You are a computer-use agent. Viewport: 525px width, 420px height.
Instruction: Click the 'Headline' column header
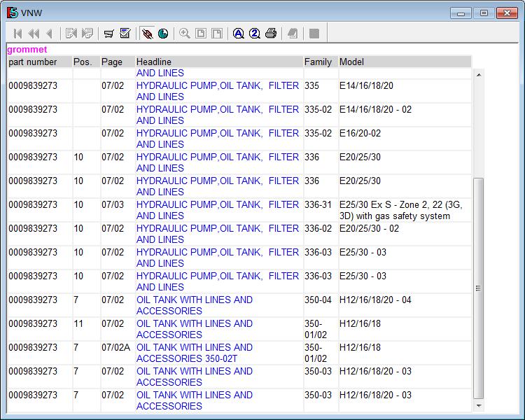click(x=219, y=62)
